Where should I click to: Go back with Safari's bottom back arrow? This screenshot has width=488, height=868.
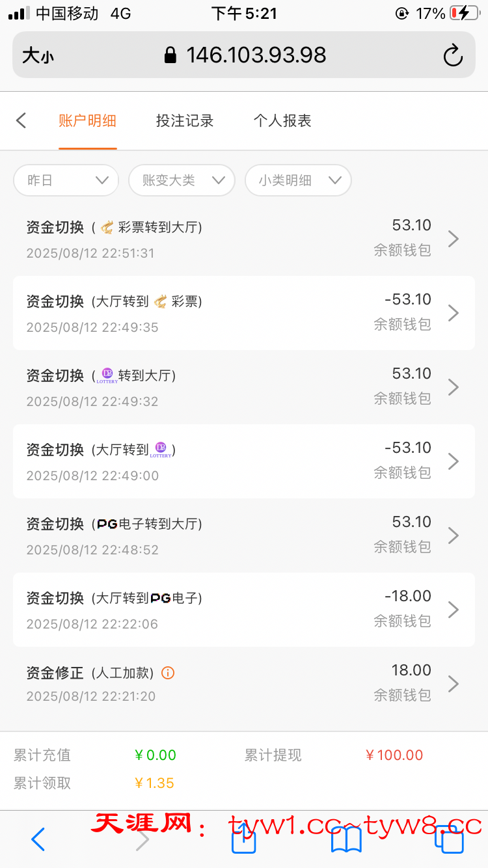38,839
